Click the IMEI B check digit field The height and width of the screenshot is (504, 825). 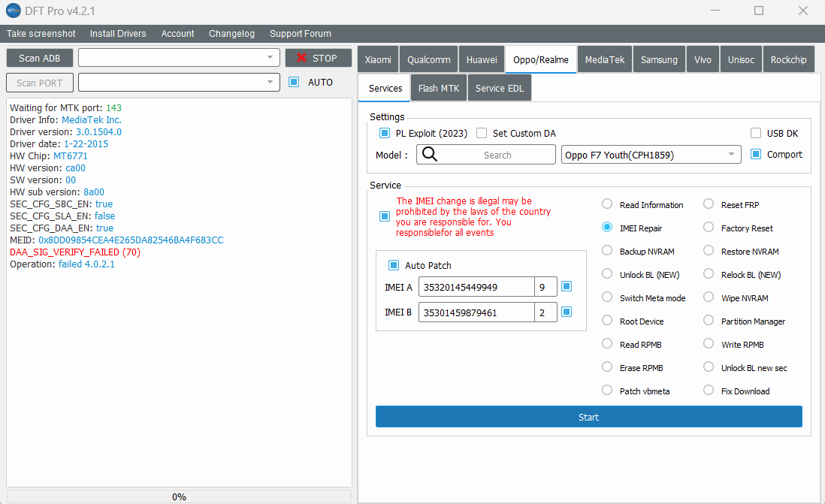(545, 312)
